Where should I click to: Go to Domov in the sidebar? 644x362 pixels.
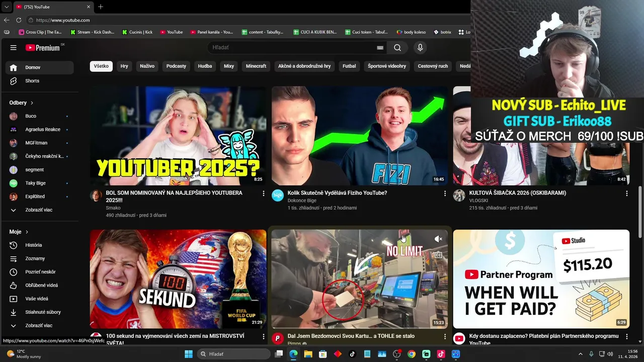pos(40,67)
